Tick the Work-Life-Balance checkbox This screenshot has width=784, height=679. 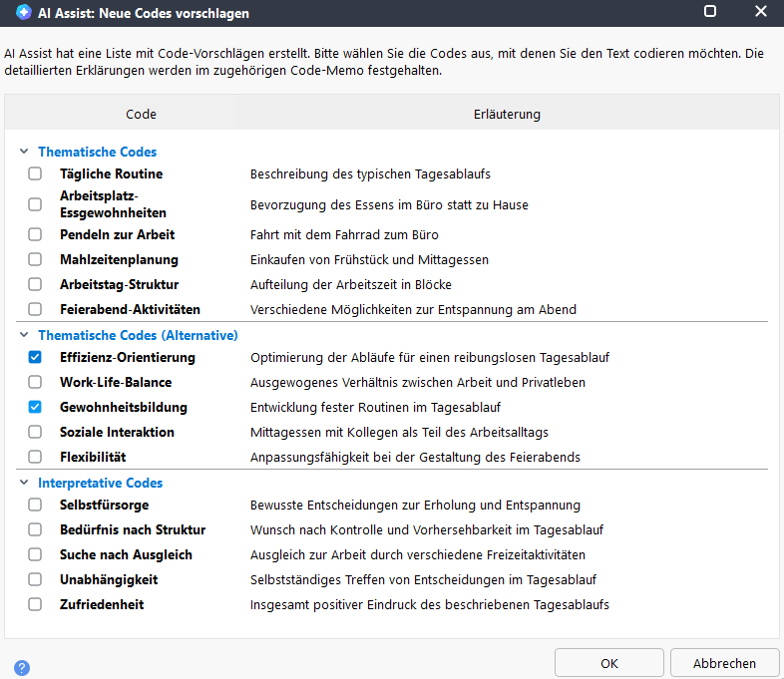tap(35, 382)
